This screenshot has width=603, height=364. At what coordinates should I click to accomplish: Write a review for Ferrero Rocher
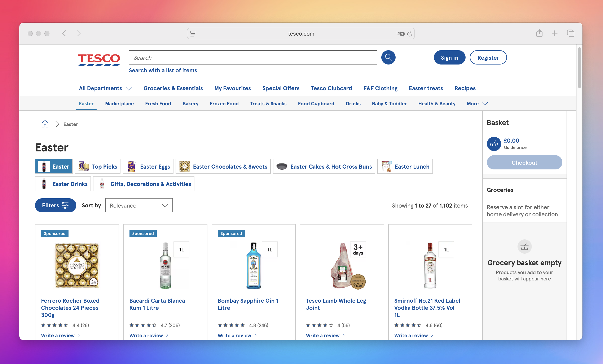(x=60, y=335)
